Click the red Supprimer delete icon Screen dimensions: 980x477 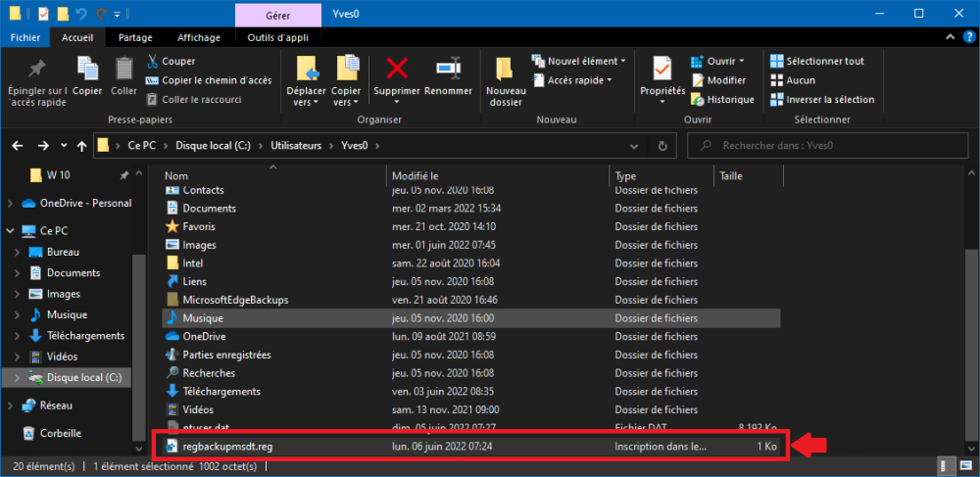(397, 70)
